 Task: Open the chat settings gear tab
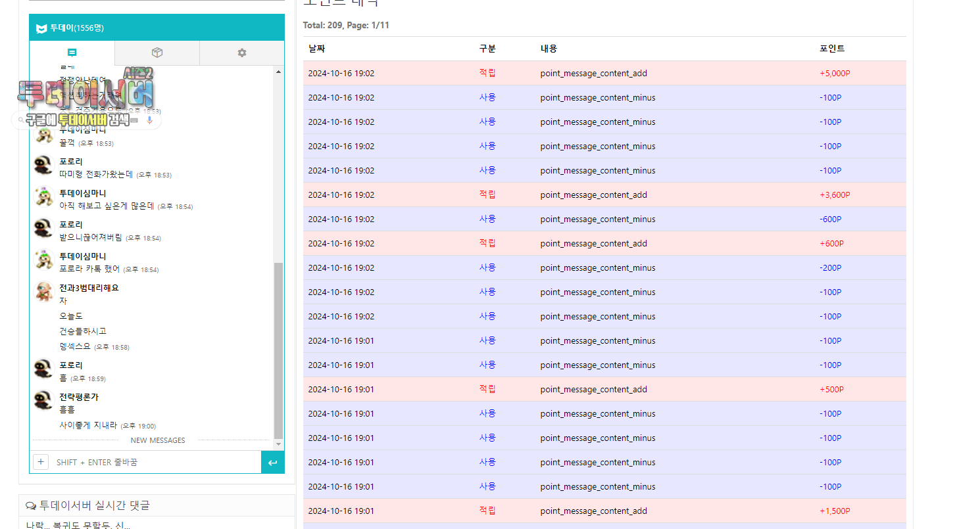click(242, 53)
